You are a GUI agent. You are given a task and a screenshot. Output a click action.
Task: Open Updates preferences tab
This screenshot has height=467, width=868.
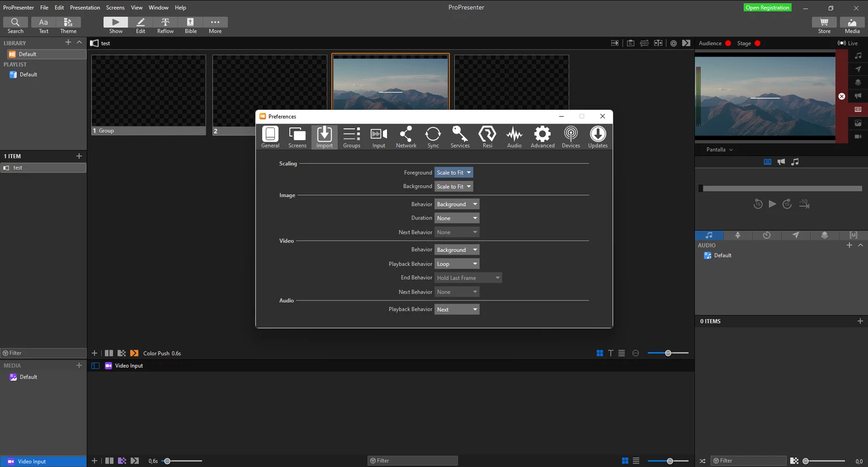click(x=598, y=137)
